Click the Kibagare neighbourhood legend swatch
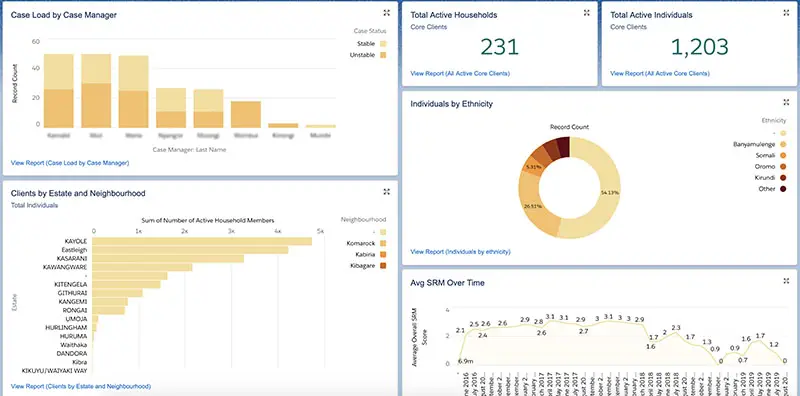The image size is (800, 396). click(x=383, y=265)
